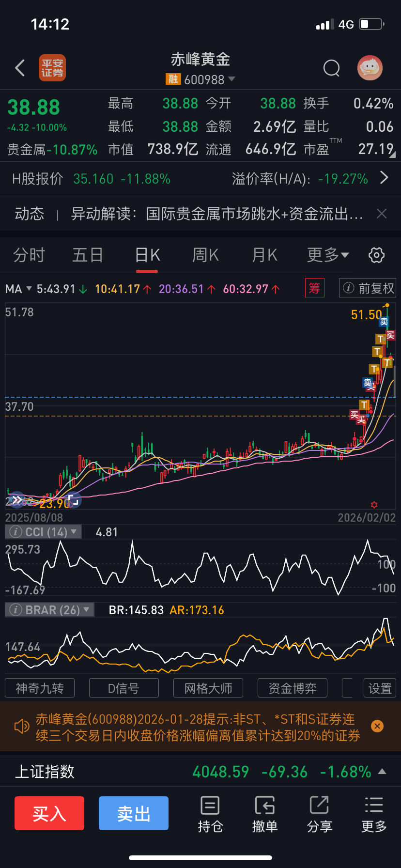Open BRAR (26) info icon

click(x=15, y=610)
